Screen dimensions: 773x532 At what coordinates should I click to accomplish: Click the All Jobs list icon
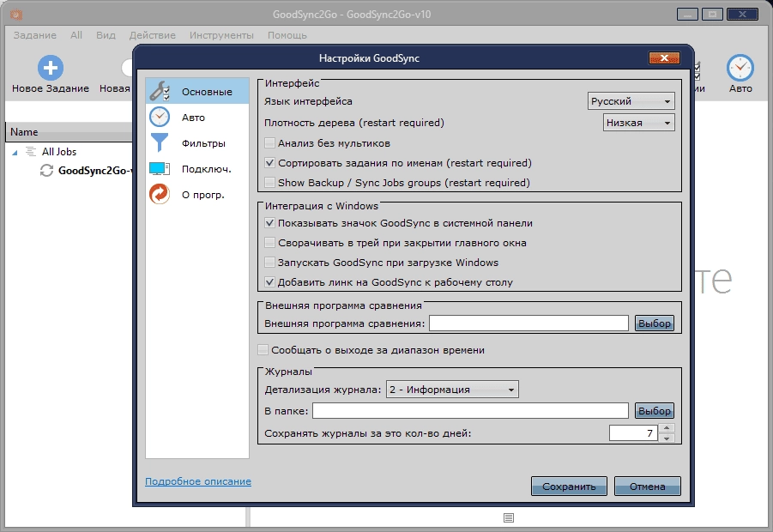point(31,151)
